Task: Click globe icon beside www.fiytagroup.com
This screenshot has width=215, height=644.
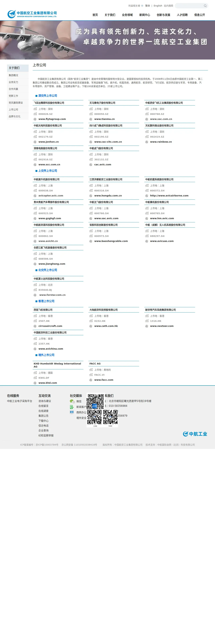Action: click(x=35, y=119)
